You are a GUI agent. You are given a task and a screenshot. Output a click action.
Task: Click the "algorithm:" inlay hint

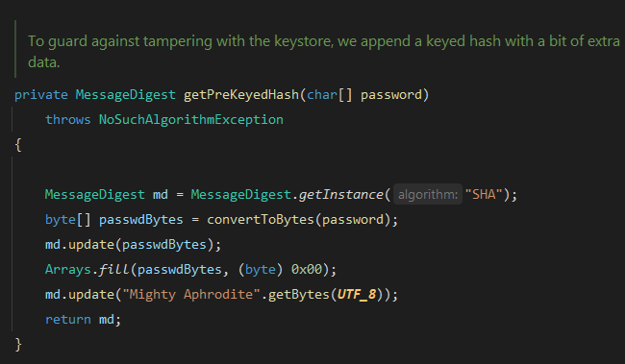[x=428, y=194]
